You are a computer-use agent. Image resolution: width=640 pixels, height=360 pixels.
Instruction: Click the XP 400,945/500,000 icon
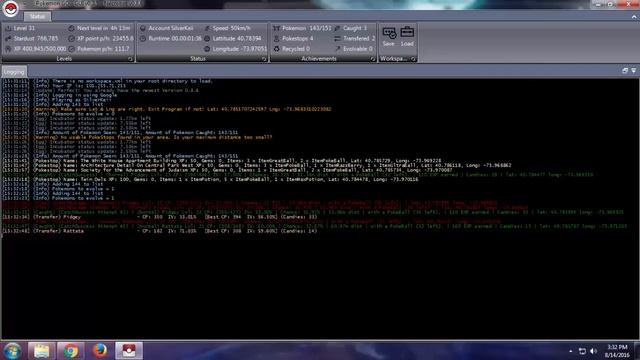8,49
